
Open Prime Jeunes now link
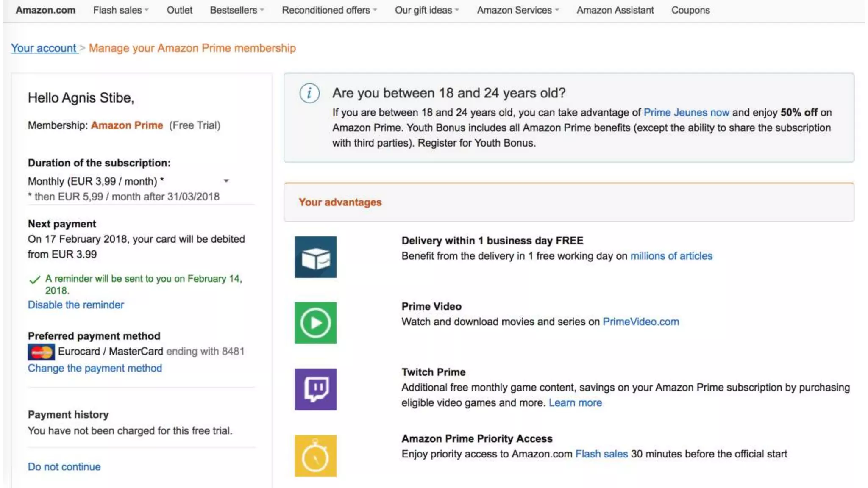pos(686,113)
